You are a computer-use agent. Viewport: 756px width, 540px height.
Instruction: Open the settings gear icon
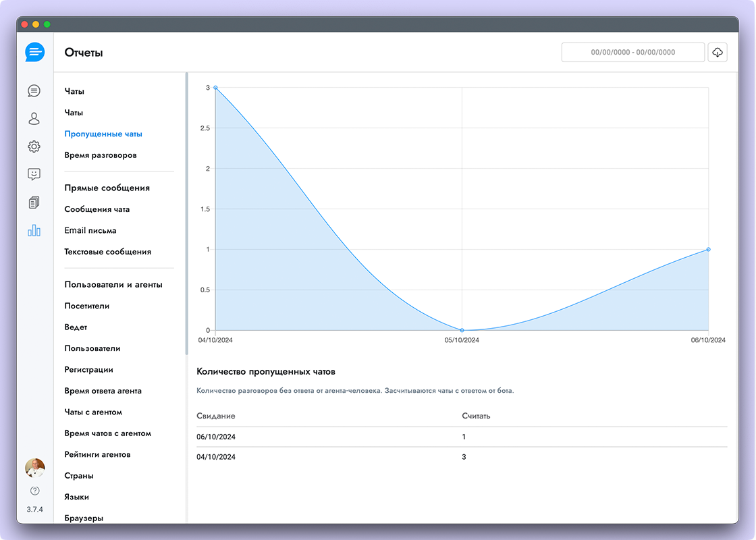(x=34, y=146)
